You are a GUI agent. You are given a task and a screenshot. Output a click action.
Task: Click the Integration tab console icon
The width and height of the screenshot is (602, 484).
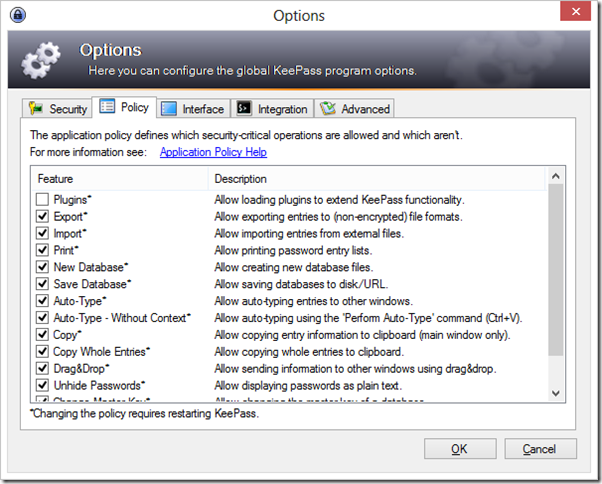tap(244, 108)
